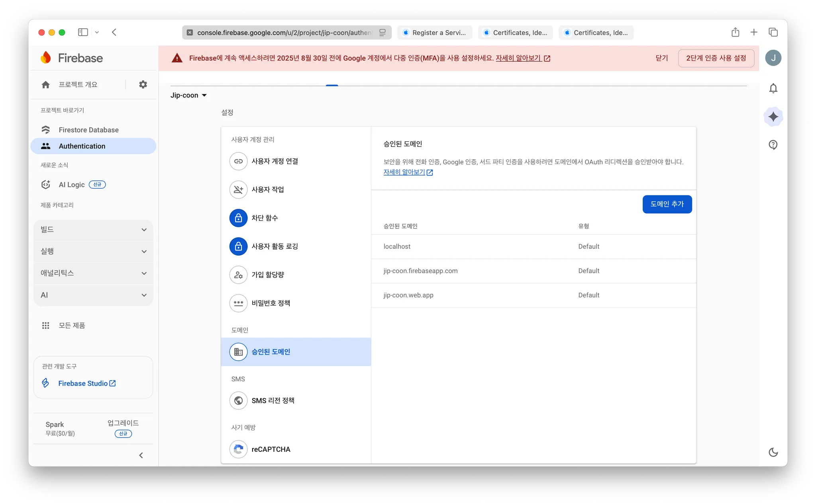Open the notifications bell
This screenshot has width=816, height=504.
tap(773, 88)
